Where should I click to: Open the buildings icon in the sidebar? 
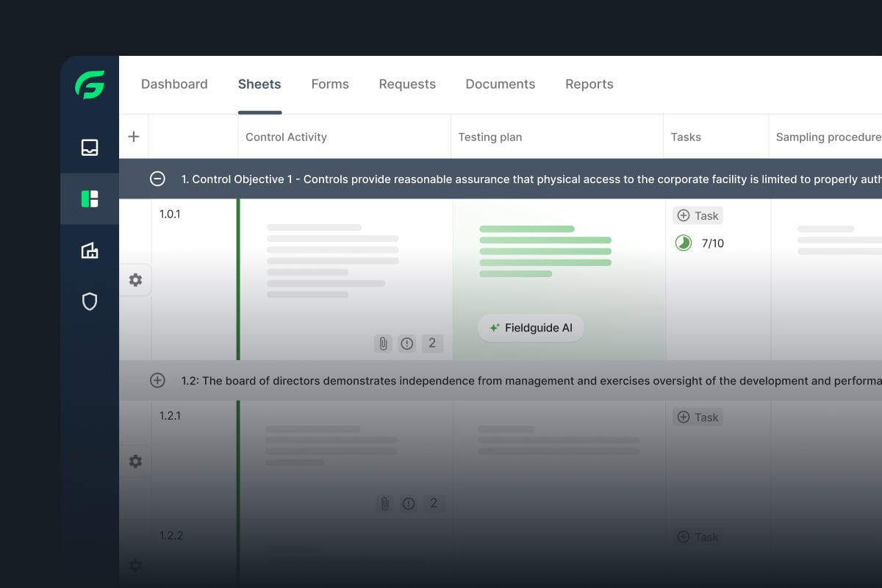click(x=90, y=251)
